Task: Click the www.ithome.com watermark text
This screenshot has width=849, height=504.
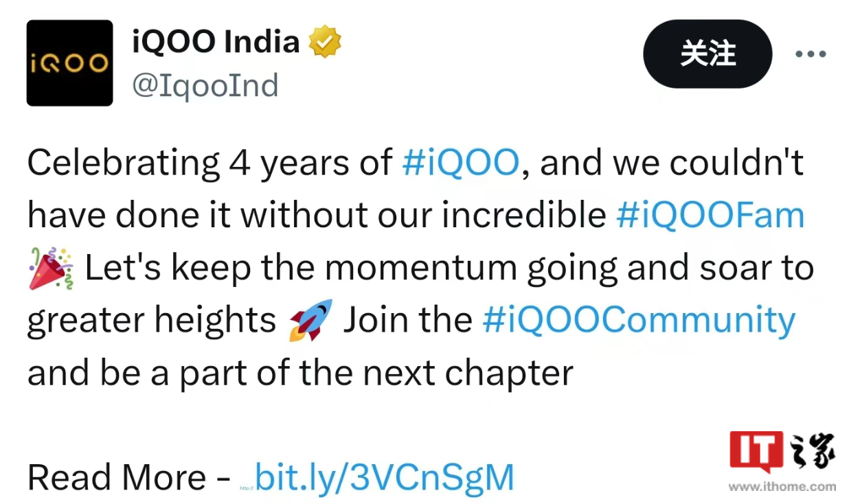Action: (782, 487)
